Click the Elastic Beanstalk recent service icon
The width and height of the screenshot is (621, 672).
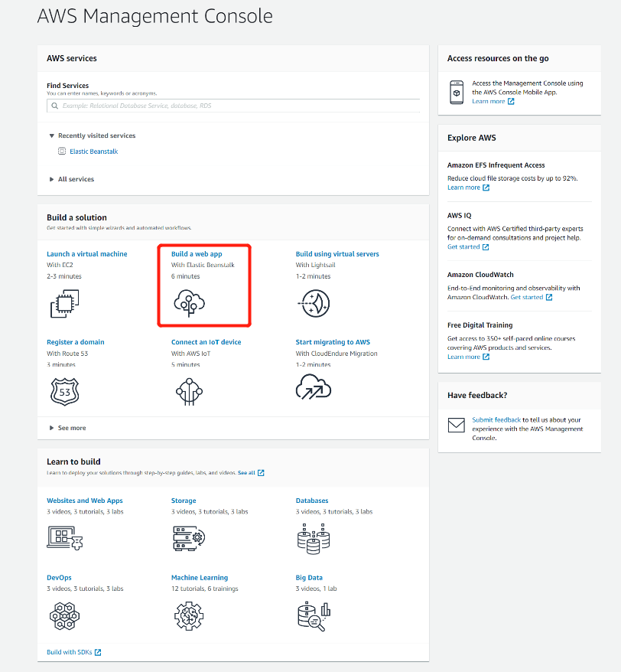(x=62, y=152)
